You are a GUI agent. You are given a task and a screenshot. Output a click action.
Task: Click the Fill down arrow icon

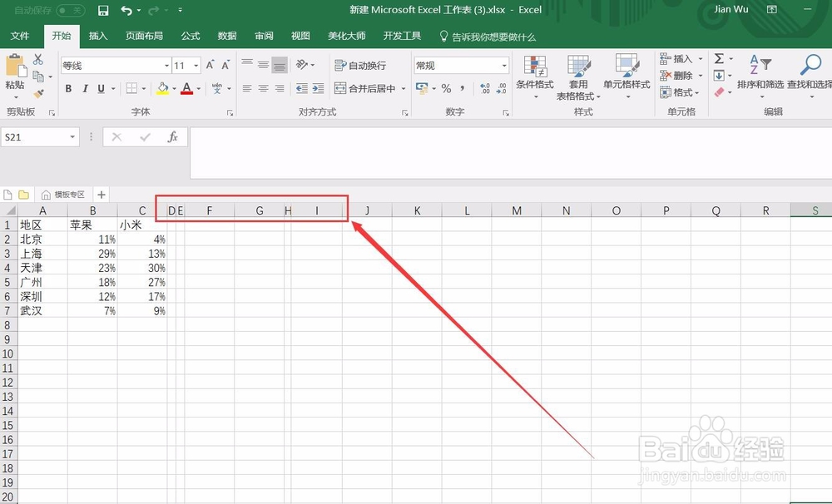pyautogui.click(x=719, y=76)
